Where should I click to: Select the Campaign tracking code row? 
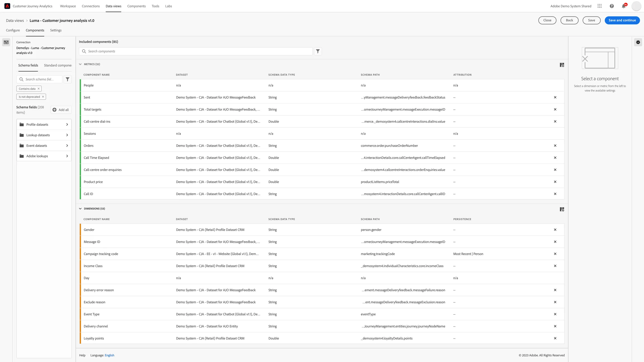click(322, 254)
